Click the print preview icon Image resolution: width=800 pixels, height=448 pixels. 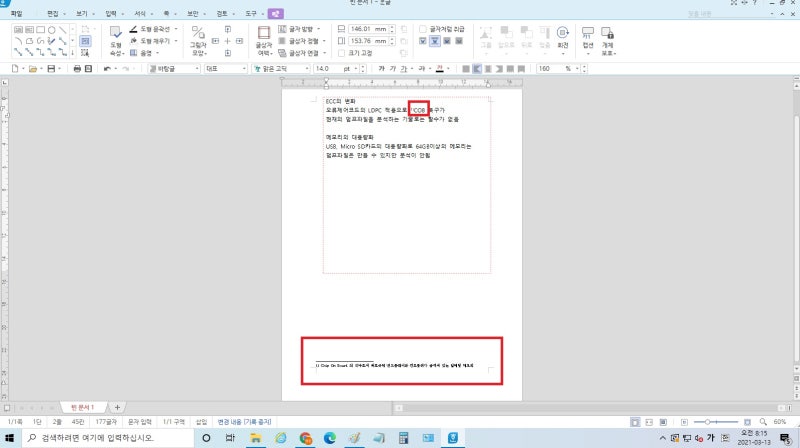point(88,68)
